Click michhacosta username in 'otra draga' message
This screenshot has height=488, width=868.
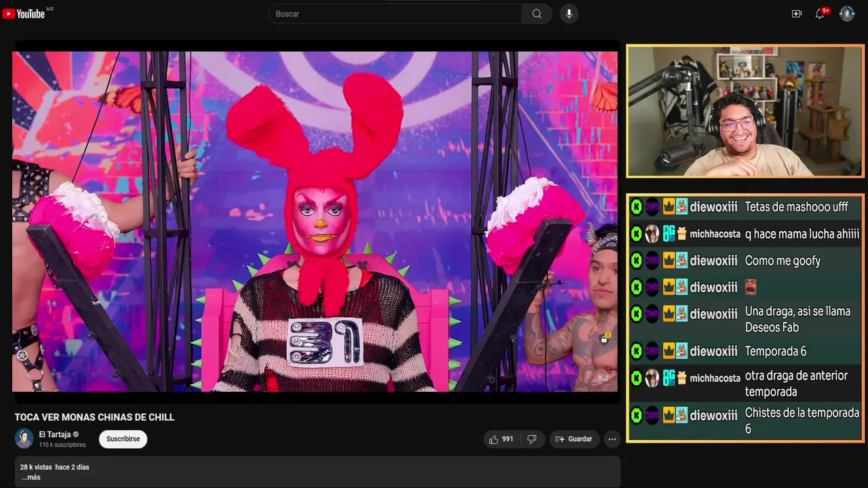pos(715,378)
